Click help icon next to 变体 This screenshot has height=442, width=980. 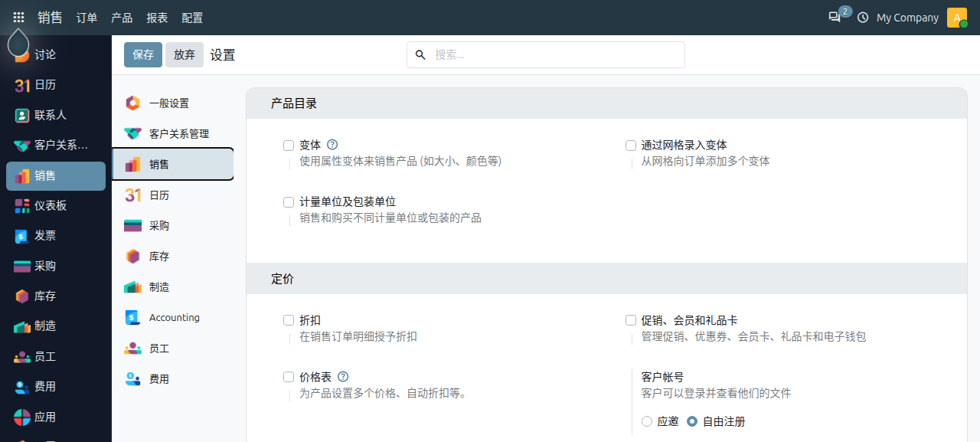(x=332, y=144)
